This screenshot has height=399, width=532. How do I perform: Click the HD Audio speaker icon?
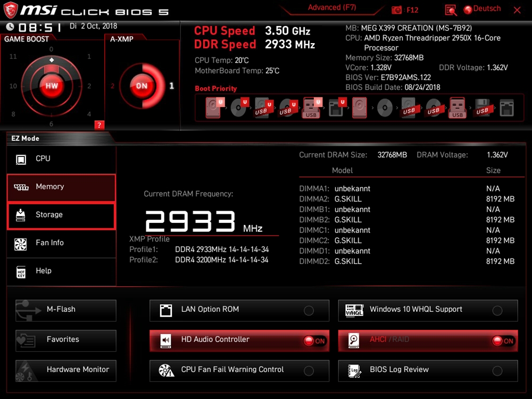tap(166, 340)
